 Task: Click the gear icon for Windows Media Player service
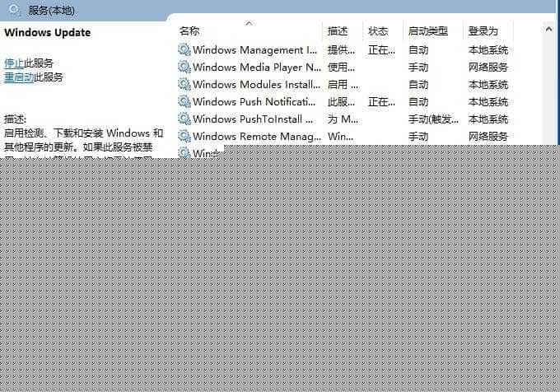184,68
